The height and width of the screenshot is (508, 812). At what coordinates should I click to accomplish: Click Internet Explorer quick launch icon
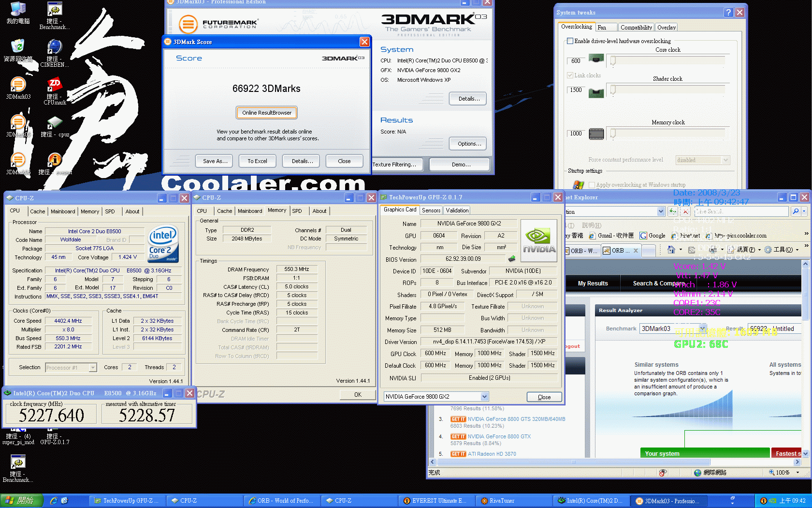[x=54, y=501]
